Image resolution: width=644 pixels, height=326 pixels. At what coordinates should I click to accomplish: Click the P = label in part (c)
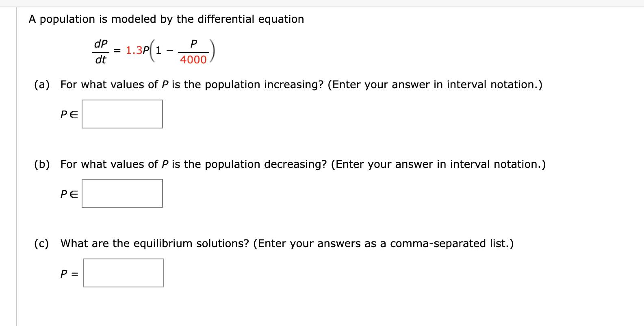tap(68, 274)
